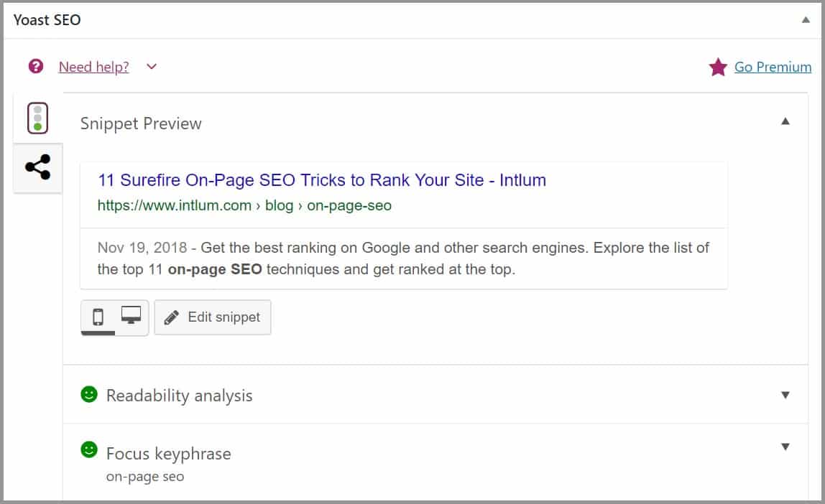The image size is (825, 504).
Task: Click the Readability analysis green smiley
Action: (x=89, y=393)
